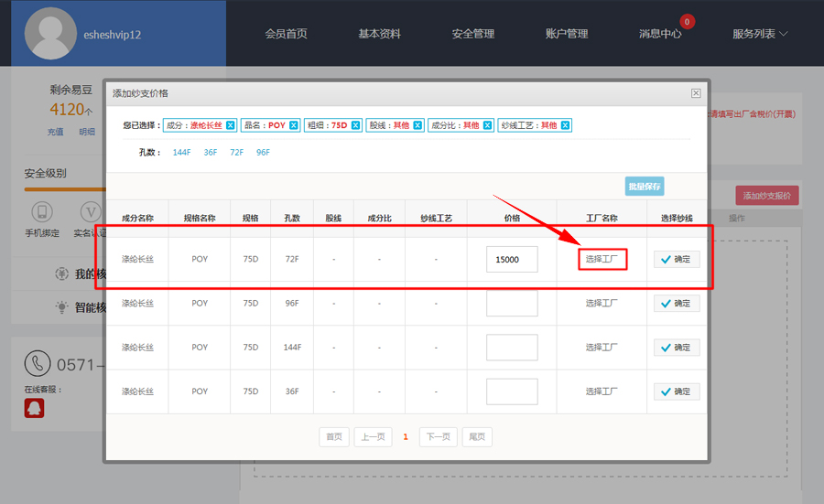Click the 手机绑定 phone icon

click(42, 211)
